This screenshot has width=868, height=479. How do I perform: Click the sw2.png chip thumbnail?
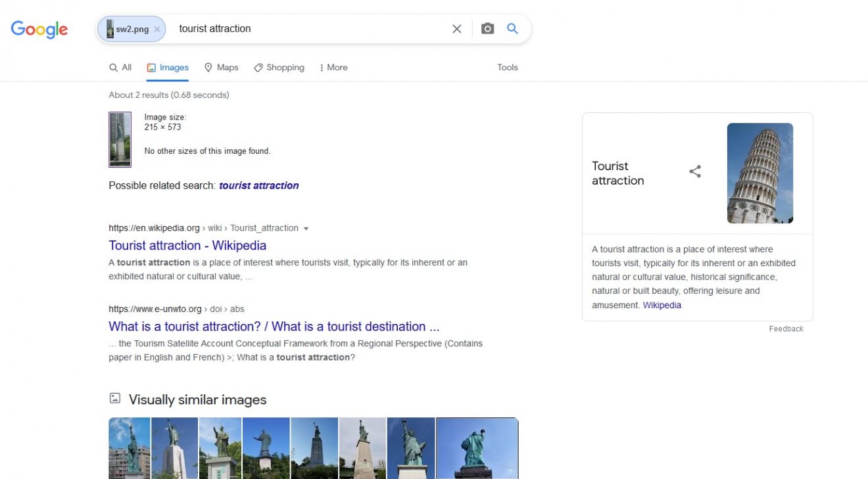coord(110,29)
